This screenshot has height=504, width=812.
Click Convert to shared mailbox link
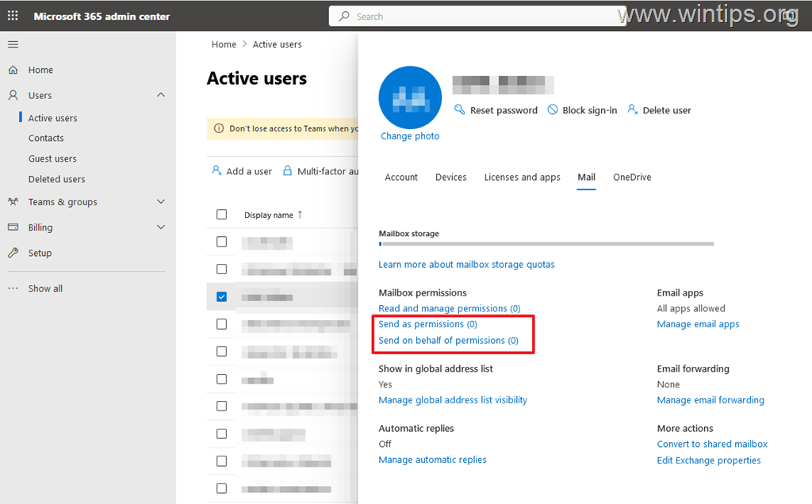712,444
